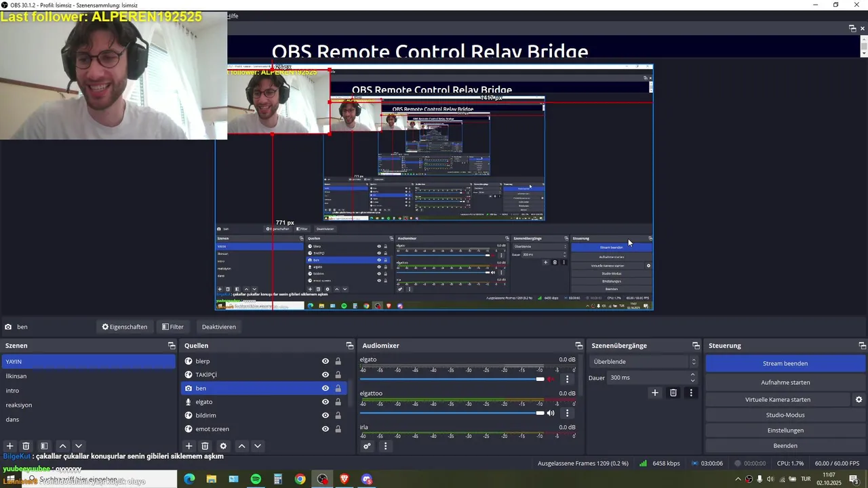Switch to reaksiyon scene
Viewport: 868px width, 488px height.
coord(89,405)
